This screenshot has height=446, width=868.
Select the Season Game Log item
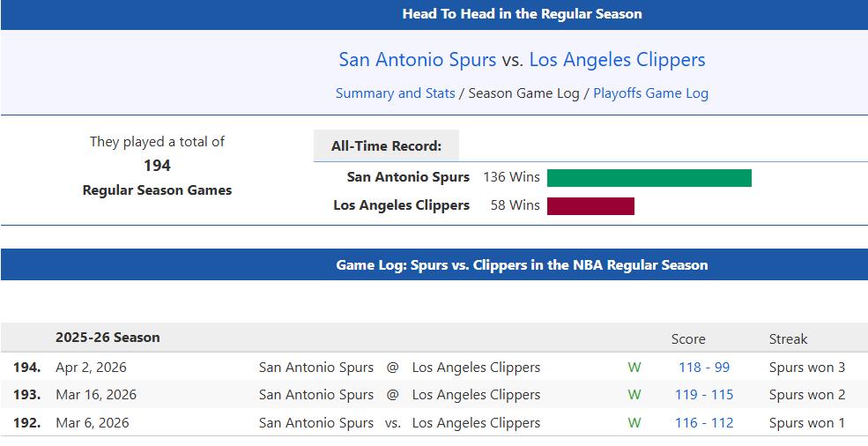click(x=523, y=93)
